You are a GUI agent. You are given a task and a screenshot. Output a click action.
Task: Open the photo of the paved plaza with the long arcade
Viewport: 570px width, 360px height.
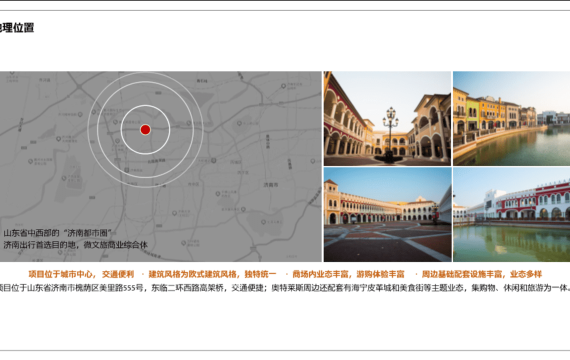(x=388, y=215)
